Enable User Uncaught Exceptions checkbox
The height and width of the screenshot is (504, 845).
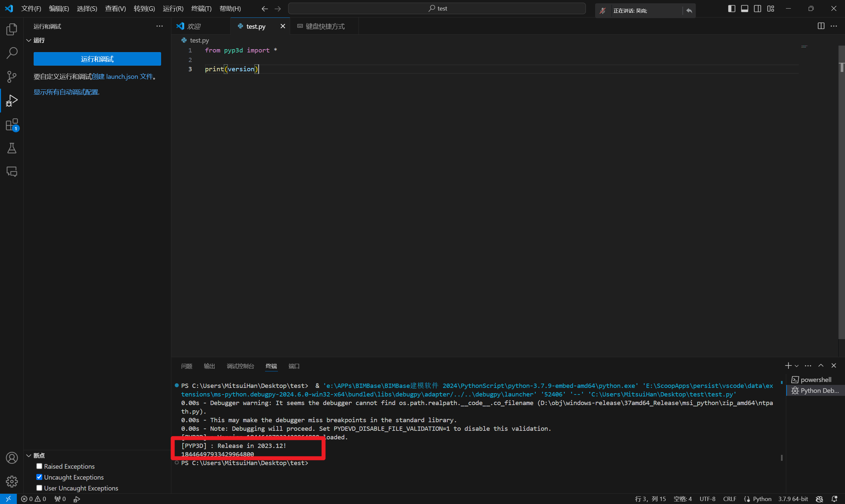click(39, 488)
